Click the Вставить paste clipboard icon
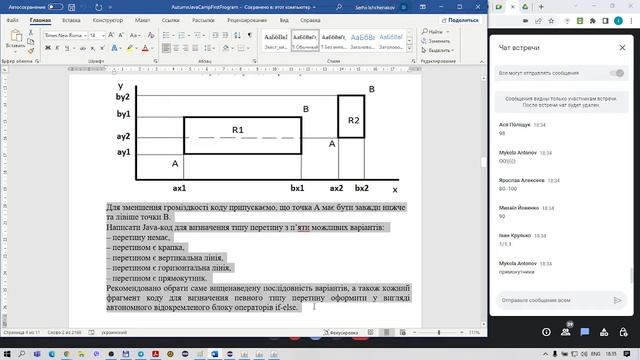 click(16, 36)
